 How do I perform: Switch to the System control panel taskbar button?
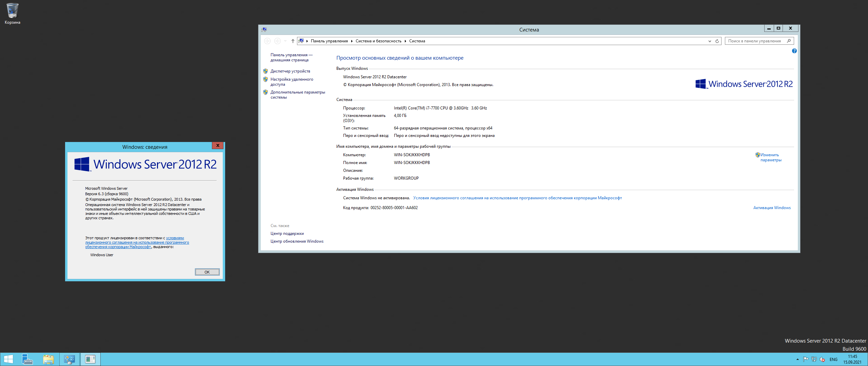coord(70,359)
